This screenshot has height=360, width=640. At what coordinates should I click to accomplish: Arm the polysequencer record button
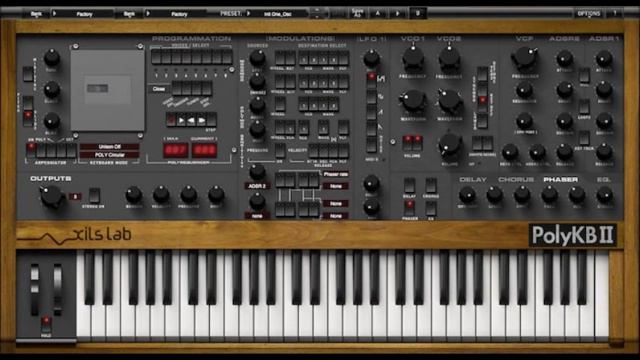[x=171, y=120]
